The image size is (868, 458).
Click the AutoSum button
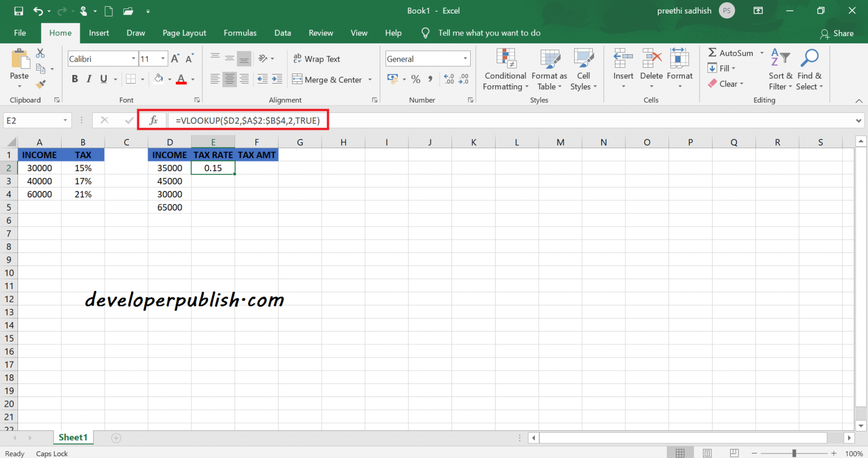coord(731,53)
